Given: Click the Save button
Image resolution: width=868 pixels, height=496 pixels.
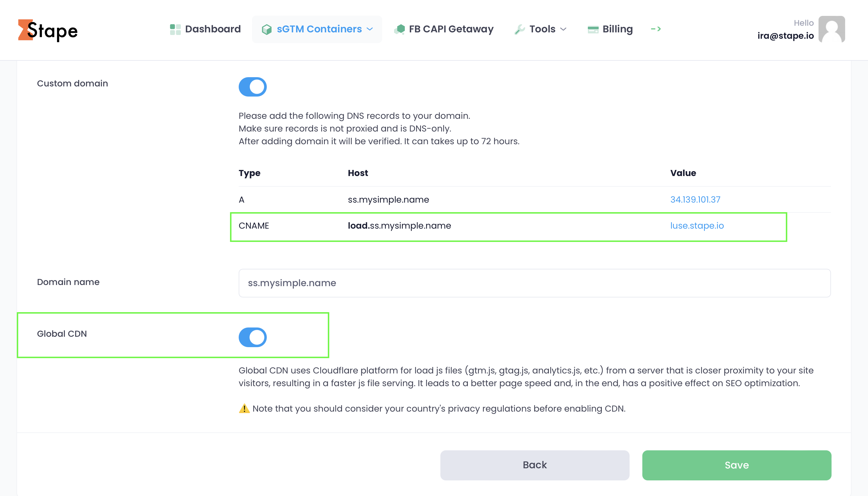Looking at the screenshot, I should point(736,465).
